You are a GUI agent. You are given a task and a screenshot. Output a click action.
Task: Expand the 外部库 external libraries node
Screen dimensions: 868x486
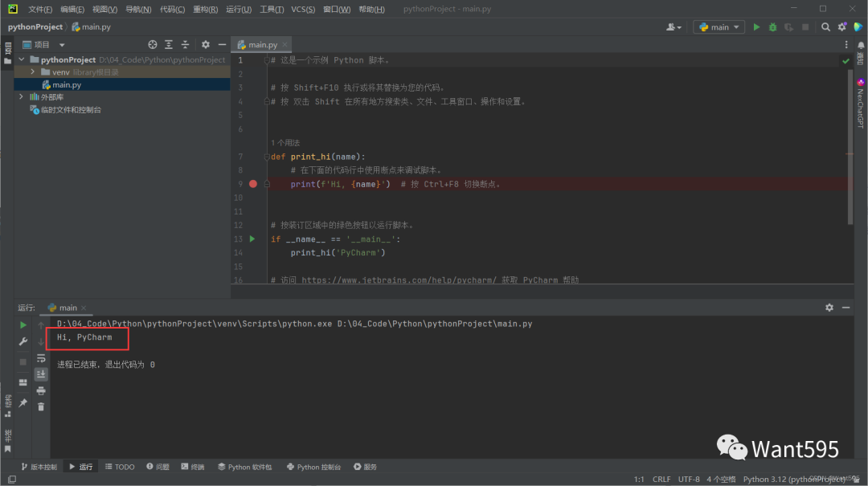coord(22,97)
